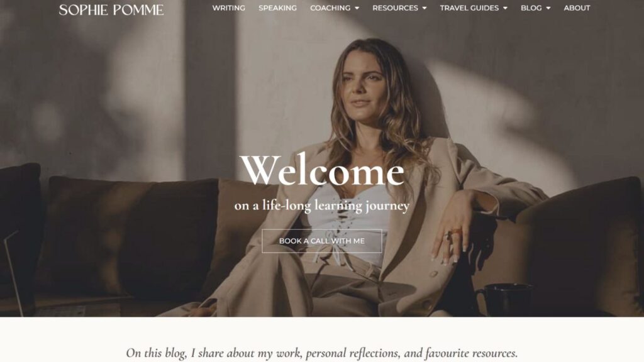Expand the Blog dropdown arrow
The height and width of the screenshot is (362, 644).
(x=548, y=8)
